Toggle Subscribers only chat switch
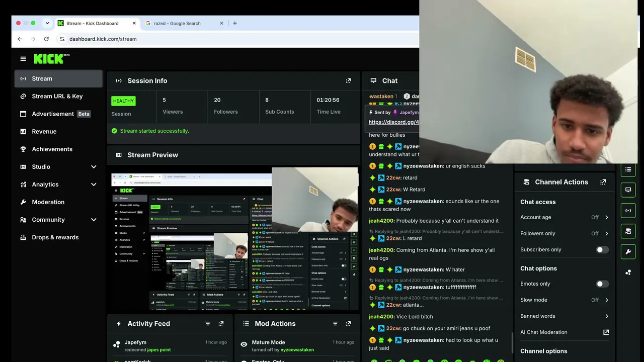Screen dimensions: 644x362 click(x=602, y=250)
